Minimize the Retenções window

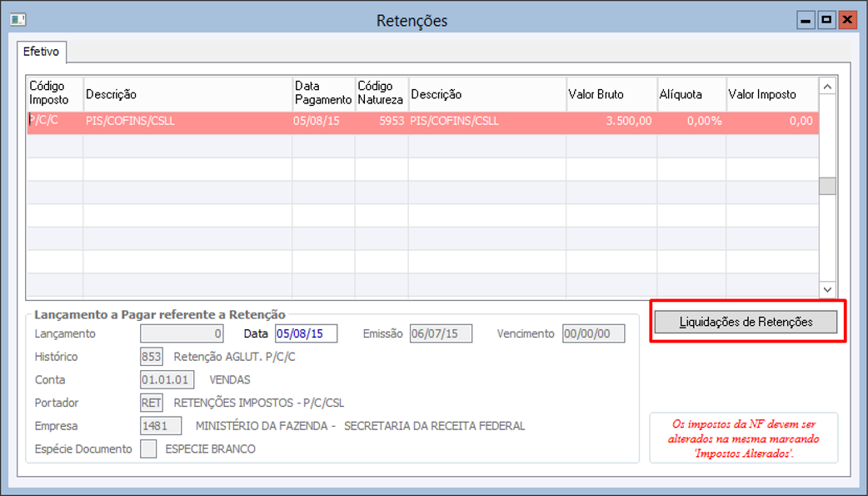806,21
